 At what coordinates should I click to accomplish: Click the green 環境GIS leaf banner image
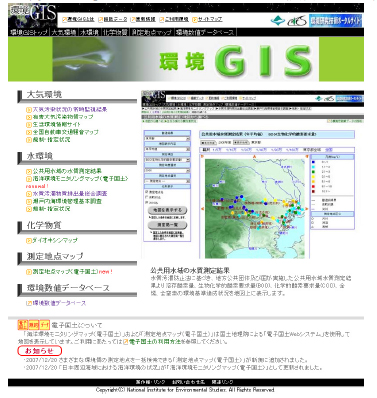(x=186, y=59)
